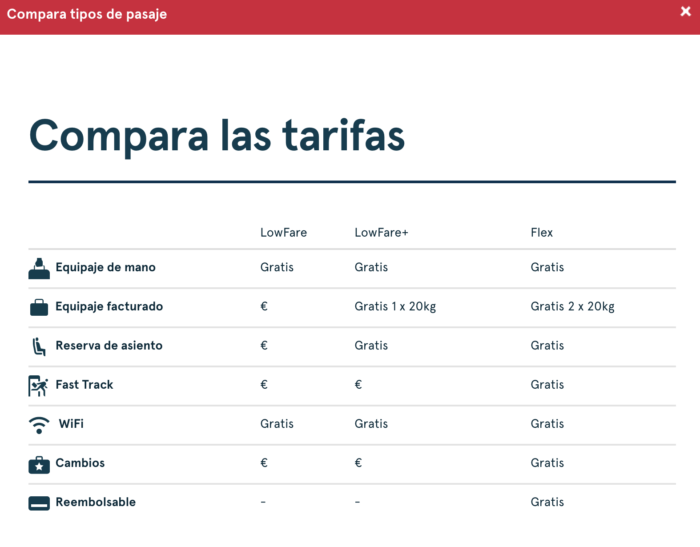Viewport: 700px width, 547px height.
Task: Click Flex Gratis in WiFi row
Action: [x=547, y=424]
